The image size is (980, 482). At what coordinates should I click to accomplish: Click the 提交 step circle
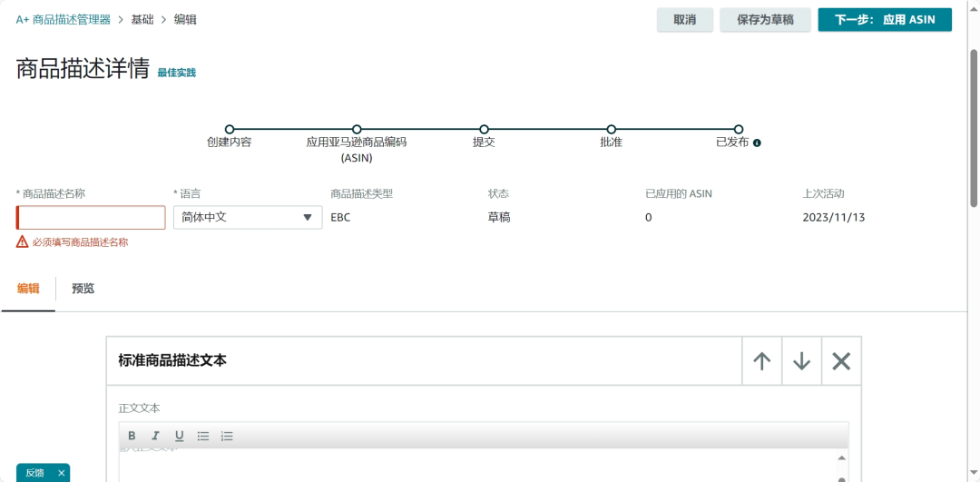[x=484, y=130]
